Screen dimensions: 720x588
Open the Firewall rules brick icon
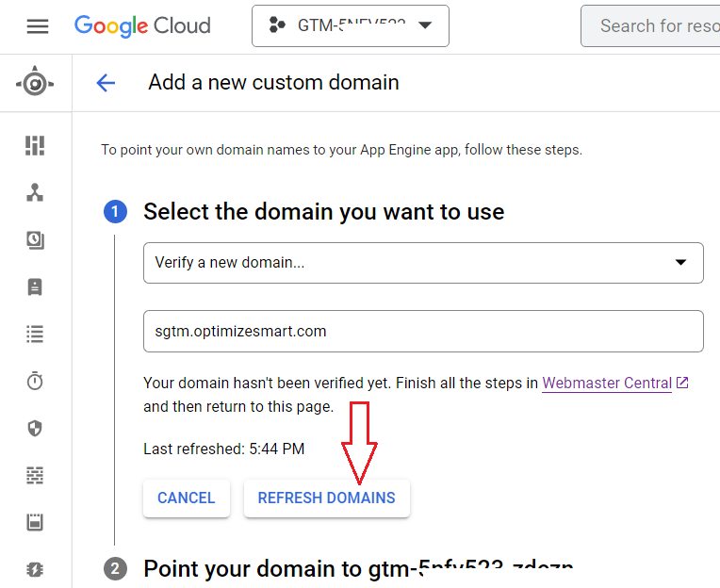point(35,476)
